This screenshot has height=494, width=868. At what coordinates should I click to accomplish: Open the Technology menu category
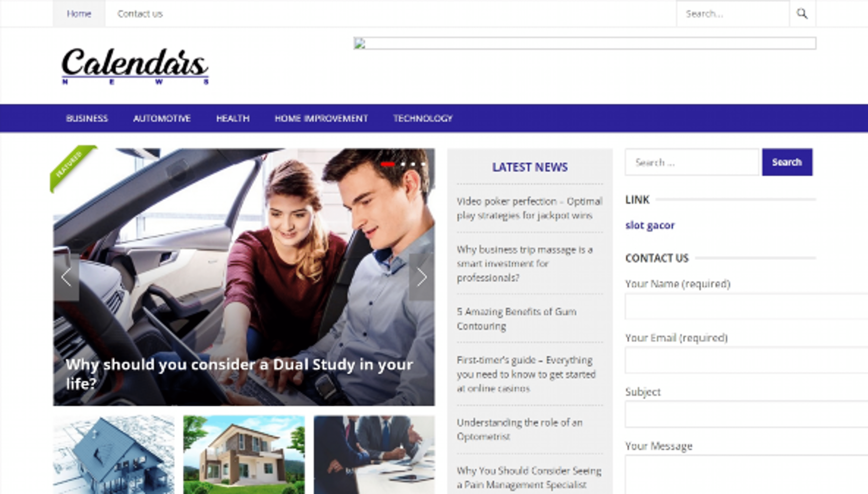(423, 118)
